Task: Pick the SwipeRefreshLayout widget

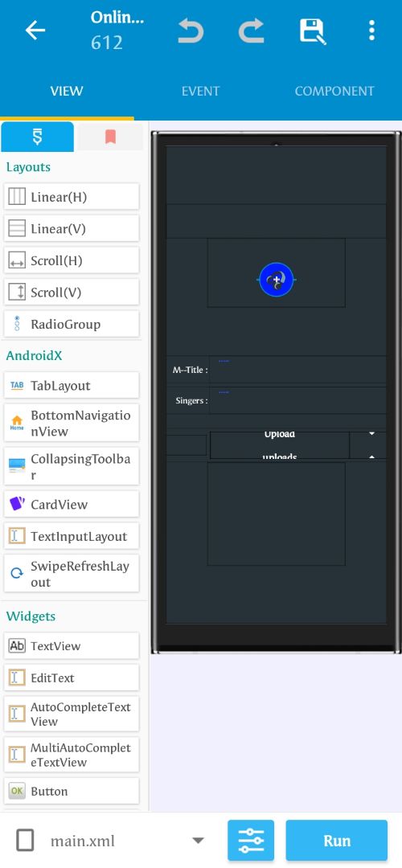Action: (72, 574)
